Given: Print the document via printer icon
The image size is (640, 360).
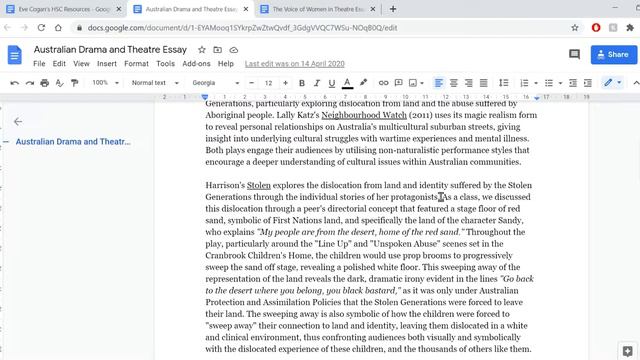Looking at the screenshot, I should (x=44, y=83).
